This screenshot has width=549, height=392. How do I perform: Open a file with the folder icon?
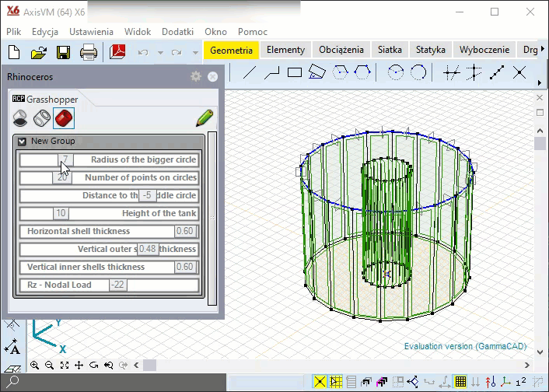pos(39,53)
